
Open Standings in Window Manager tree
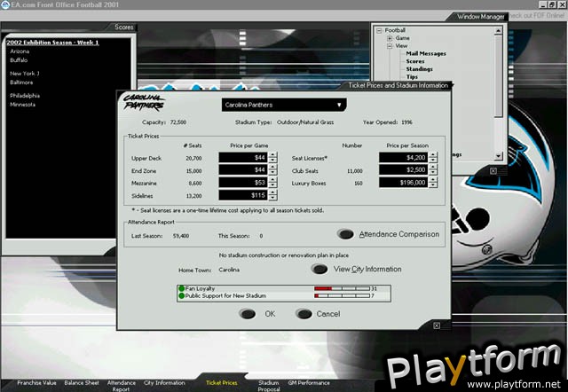(419, 69)
